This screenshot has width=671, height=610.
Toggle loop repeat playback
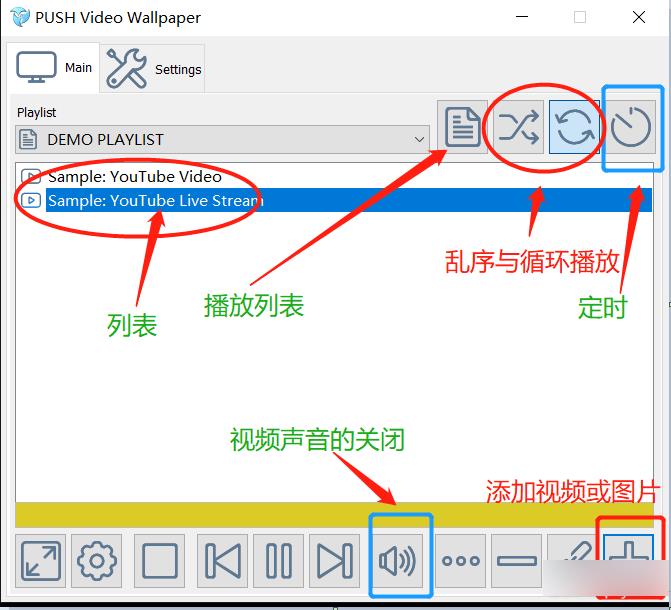click(x=574, y=127)
